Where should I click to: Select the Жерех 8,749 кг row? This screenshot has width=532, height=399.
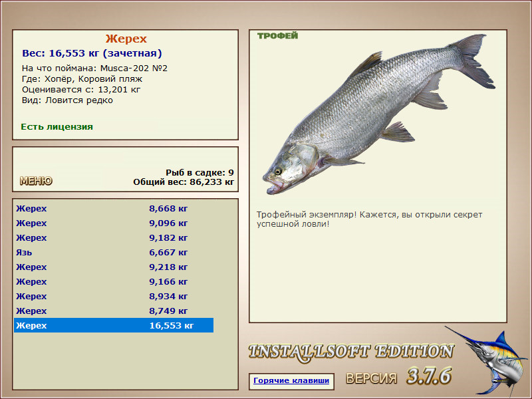pos(114,311)
